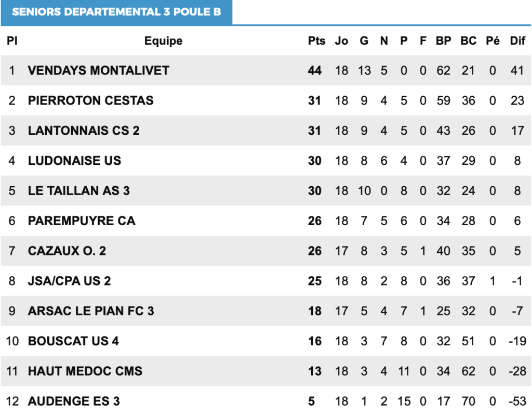Select the Seniors Departemental 3 Poule B tab
Screen dimensions: 532x413
point(116,12)
